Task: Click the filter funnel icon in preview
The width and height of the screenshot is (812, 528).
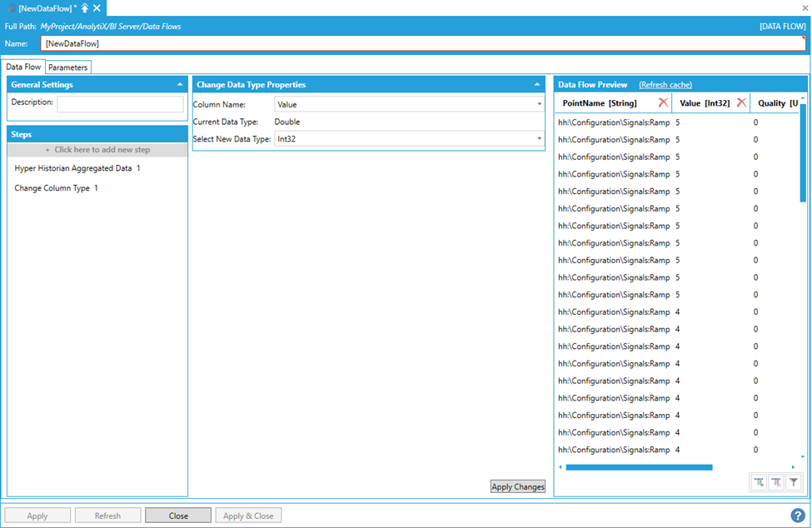Action: point(794,482)
